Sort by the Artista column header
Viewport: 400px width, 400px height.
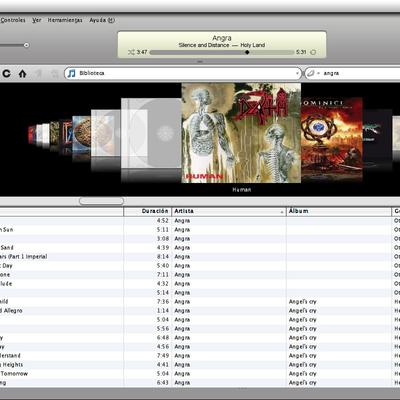[x=229, y=211]
